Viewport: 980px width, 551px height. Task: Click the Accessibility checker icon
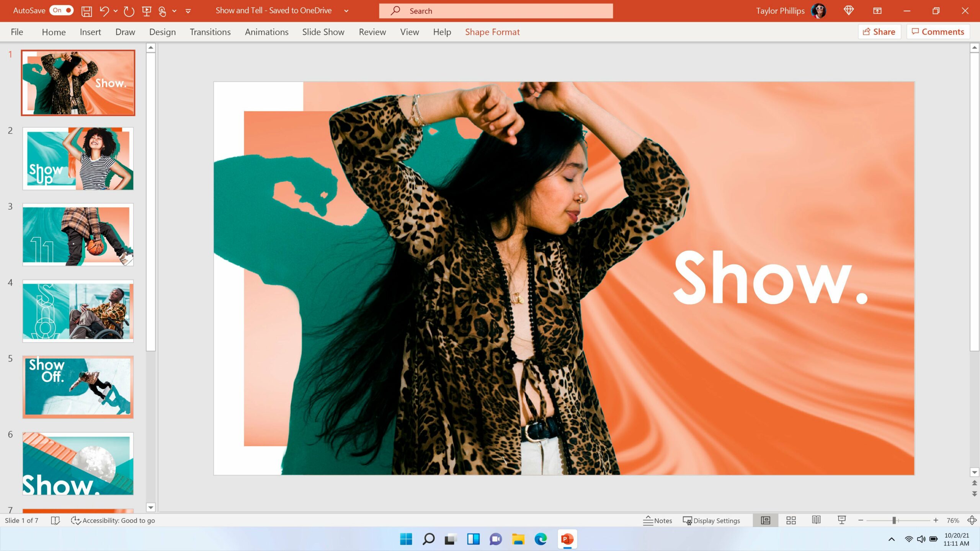(x=75, y=520)
